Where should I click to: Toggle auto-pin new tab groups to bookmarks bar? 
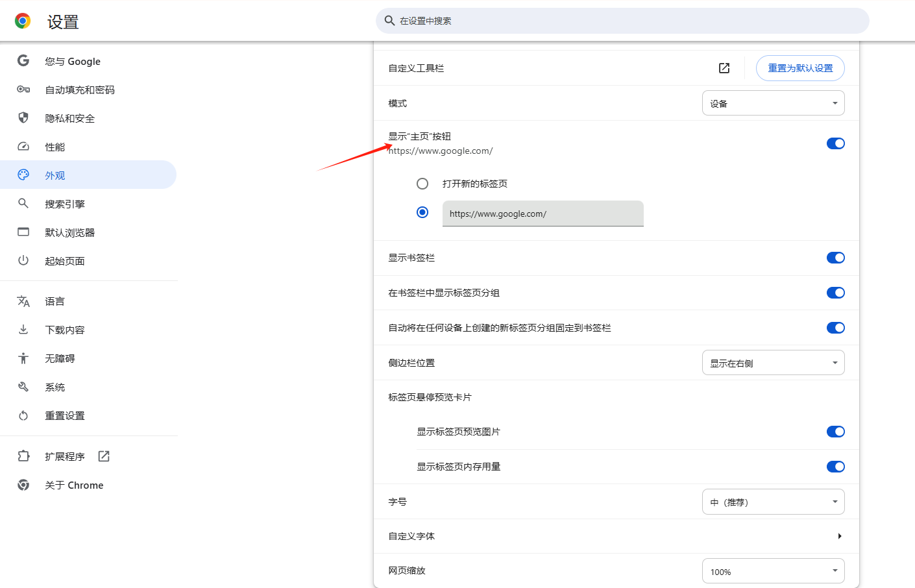[x=836, y=328]
